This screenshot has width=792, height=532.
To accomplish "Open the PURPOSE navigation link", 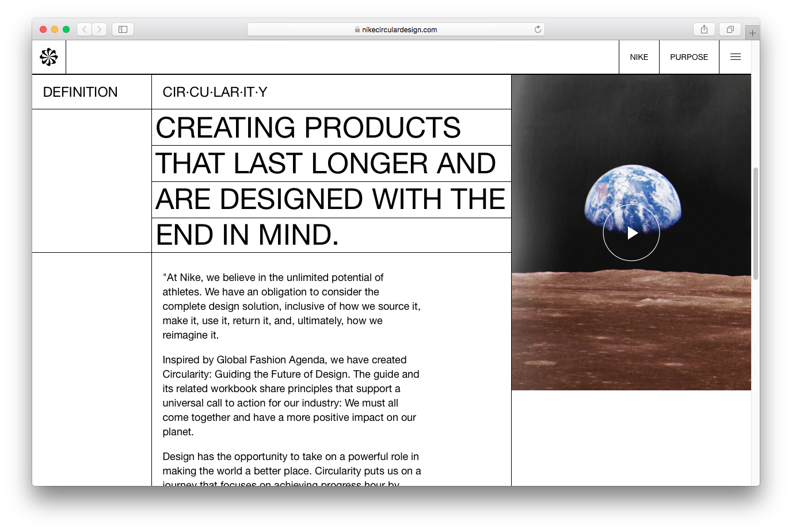I will (x=689, y=57).
